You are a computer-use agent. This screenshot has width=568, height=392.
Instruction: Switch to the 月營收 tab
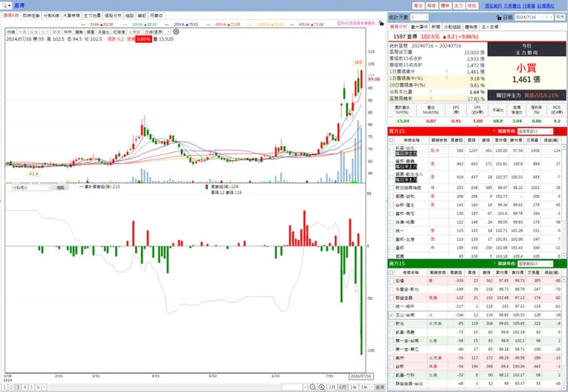point(156,15)
